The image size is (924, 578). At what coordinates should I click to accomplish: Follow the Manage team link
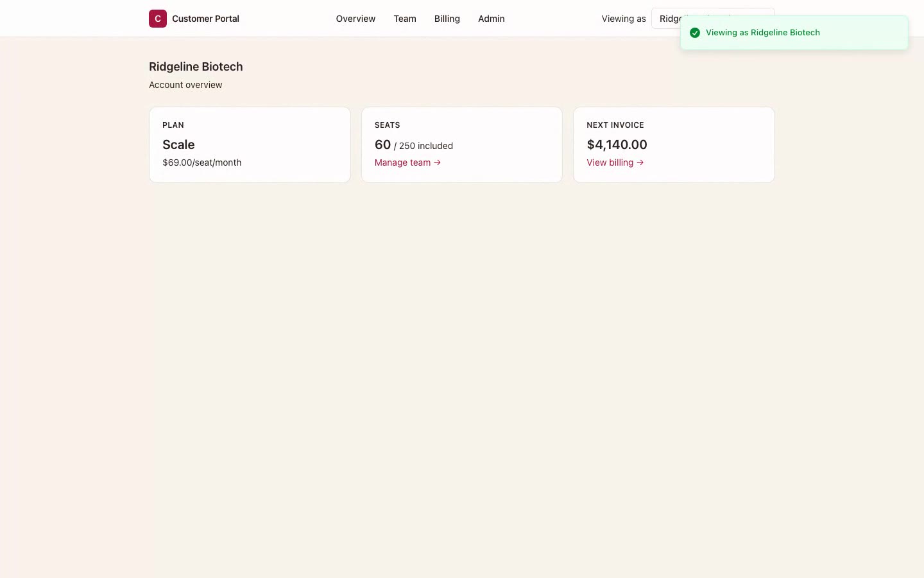coord(407,162)
